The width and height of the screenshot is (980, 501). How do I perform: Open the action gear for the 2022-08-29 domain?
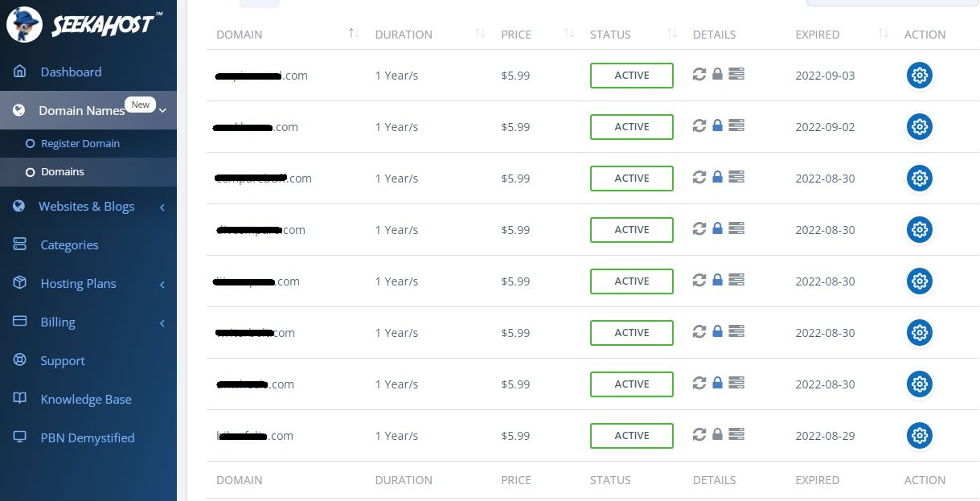(x=920, y=436)
